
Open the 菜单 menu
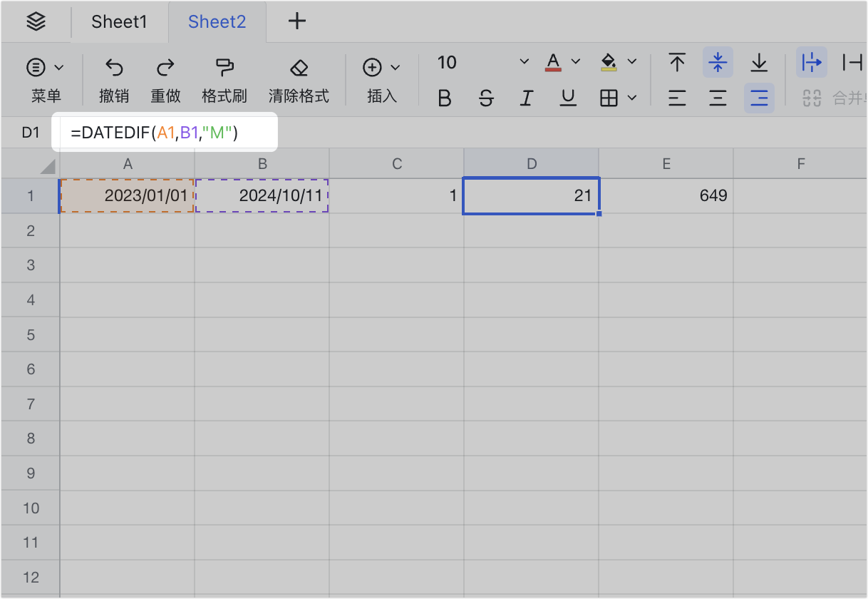(x=46, y=80)
